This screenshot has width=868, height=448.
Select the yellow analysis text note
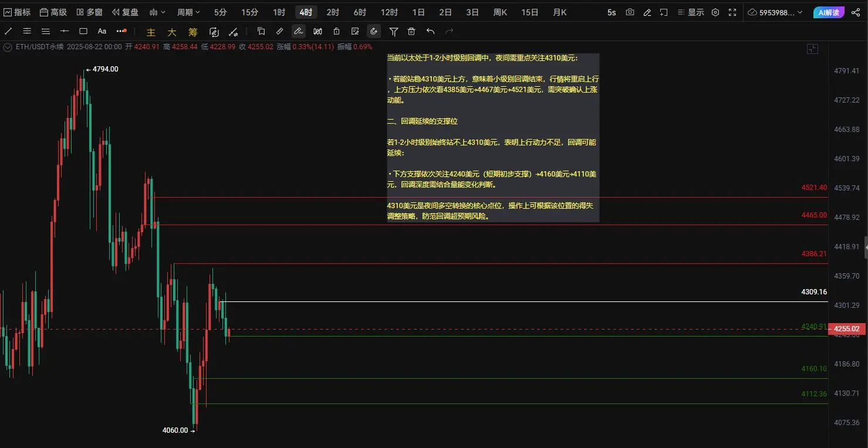point(493,137)
